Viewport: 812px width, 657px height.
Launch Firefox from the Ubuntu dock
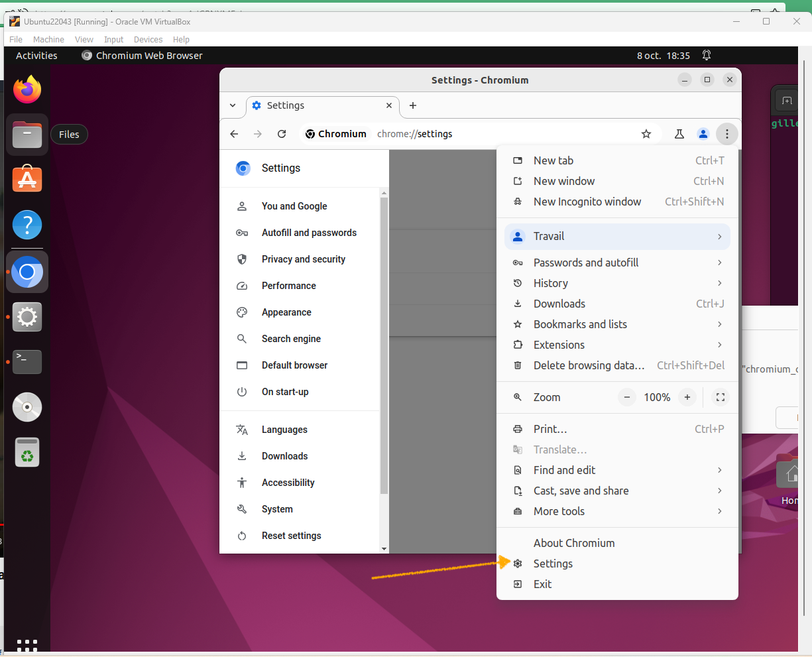tap(27, 90)
